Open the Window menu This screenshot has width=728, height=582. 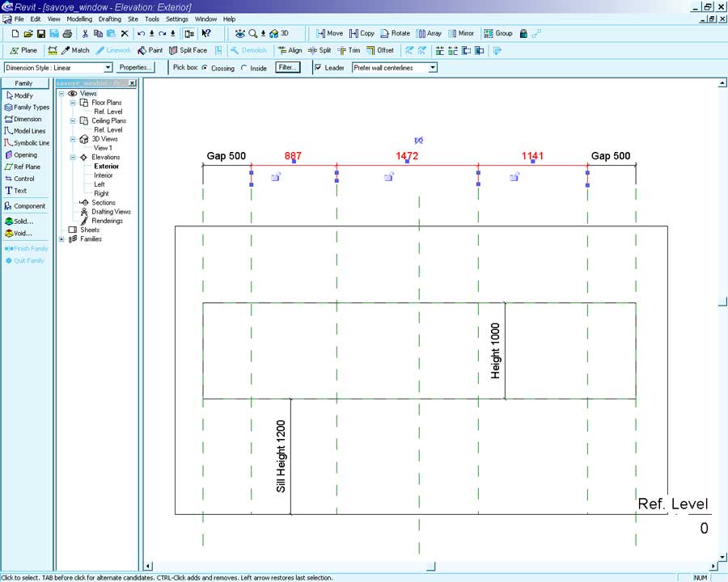205,19
